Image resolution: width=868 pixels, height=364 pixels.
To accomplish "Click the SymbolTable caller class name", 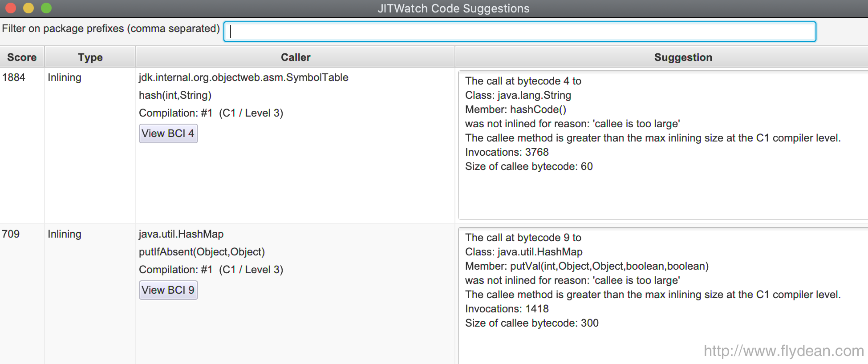I will pos(243,77).
